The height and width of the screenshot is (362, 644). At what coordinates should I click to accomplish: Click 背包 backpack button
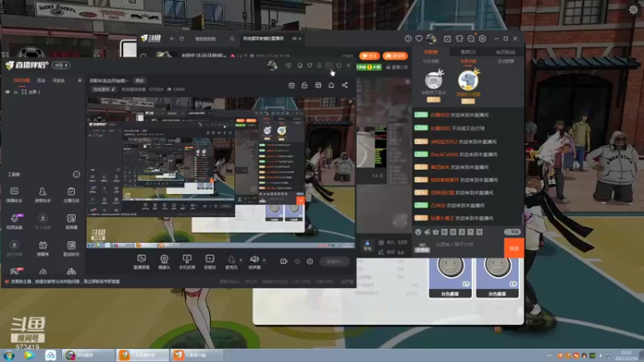368,245
